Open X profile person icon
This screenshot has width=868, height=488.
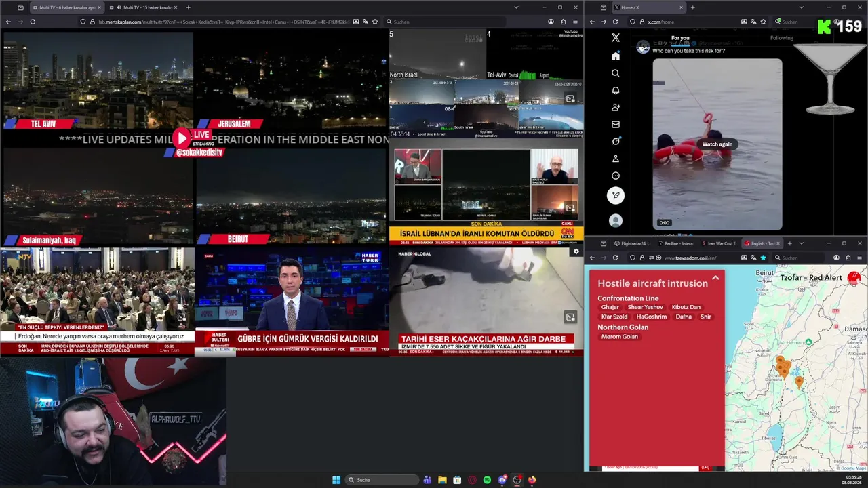pyautogui.click(x=616, y=159)
